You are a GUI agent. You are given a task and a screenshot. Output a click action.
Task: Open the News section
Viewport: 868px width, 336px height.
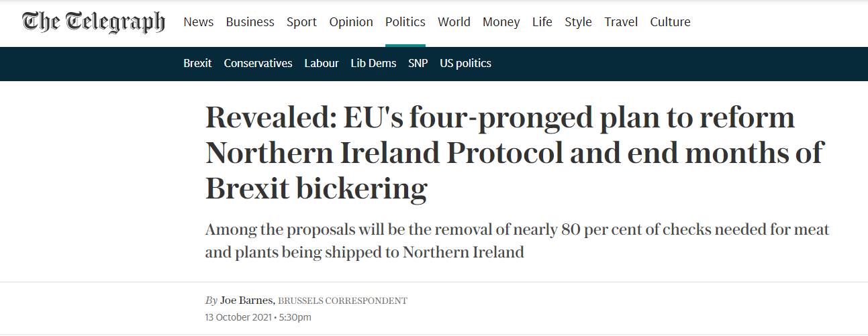pos(198,22)
